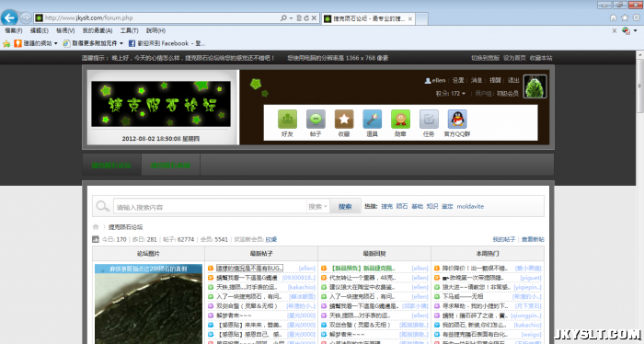This screenshot has height=344, width=644.
Task: Click the browser Forward arrow
Action: [x=26, y=17]
